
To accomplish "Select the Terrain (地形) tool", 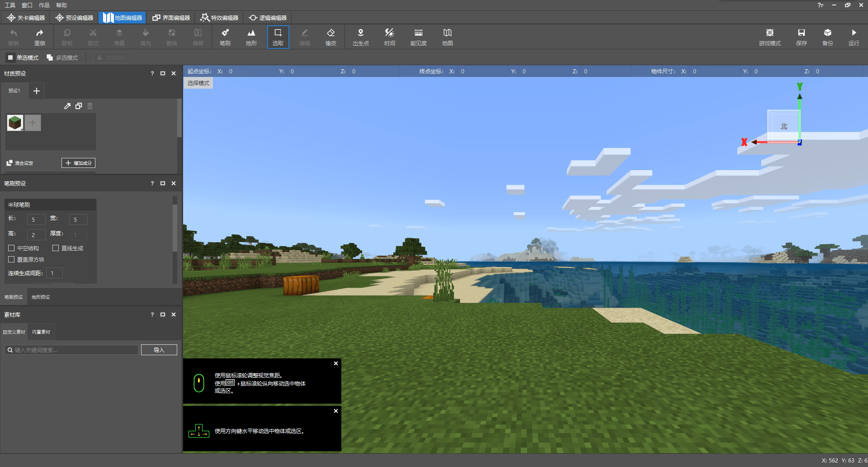I will (251, 37).
